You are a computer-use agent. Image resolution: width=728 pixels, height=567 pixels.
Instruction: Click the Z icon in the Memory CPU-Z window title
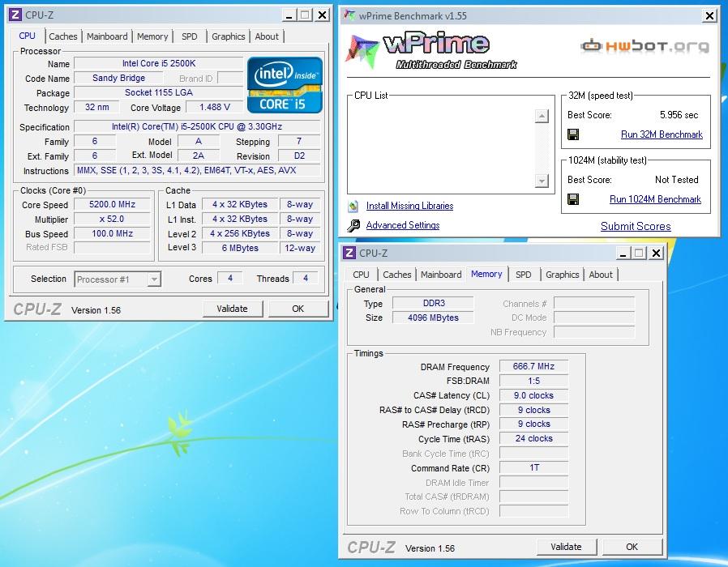pyautogui.click(x=349, y=253)
